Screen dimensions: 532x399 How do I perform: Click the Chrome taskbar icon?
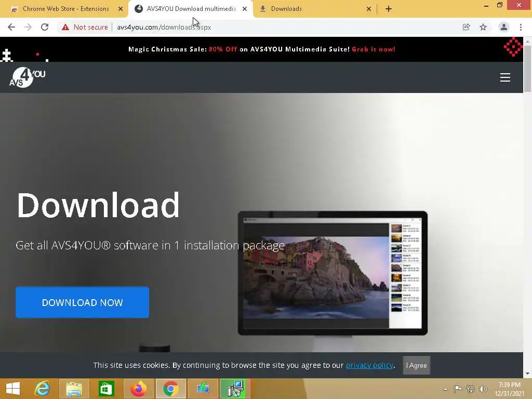pyautogui.click(x=170, y=389)
